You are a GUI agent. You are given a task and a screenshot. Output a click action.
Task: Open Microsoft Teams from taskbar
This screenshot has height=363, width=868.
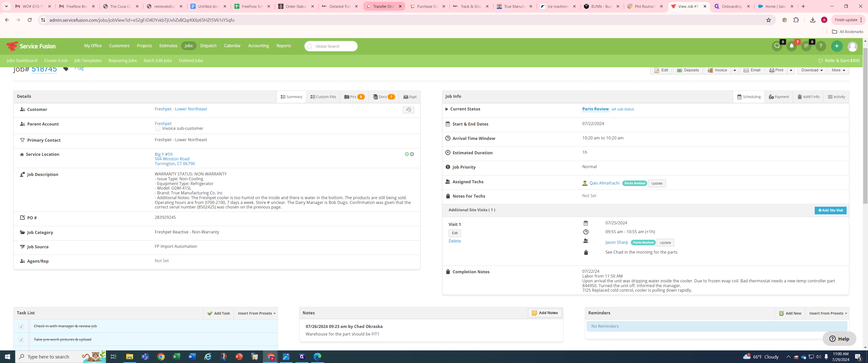click(x=145, y=357)
